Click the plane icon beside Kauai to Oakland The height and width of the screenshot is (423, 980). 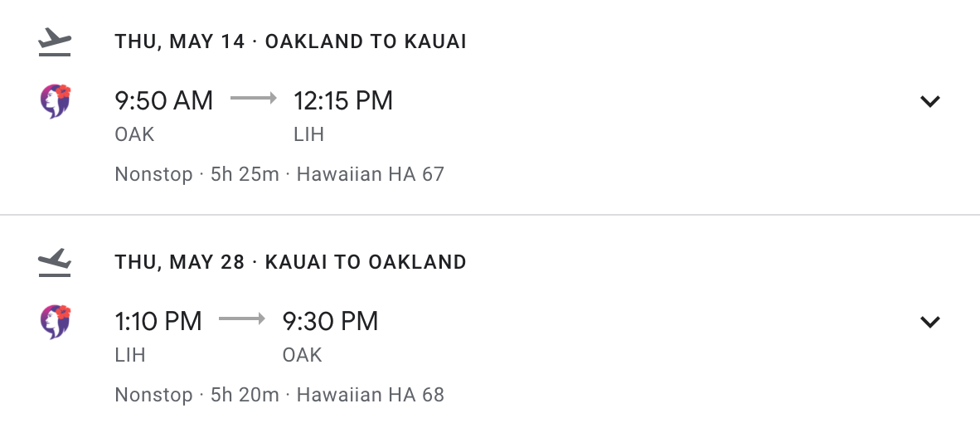coord(56,263)
